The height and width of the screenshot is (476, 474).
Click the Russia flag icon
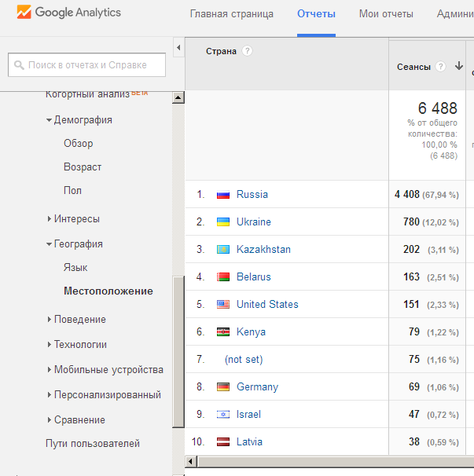pos(223,195)
